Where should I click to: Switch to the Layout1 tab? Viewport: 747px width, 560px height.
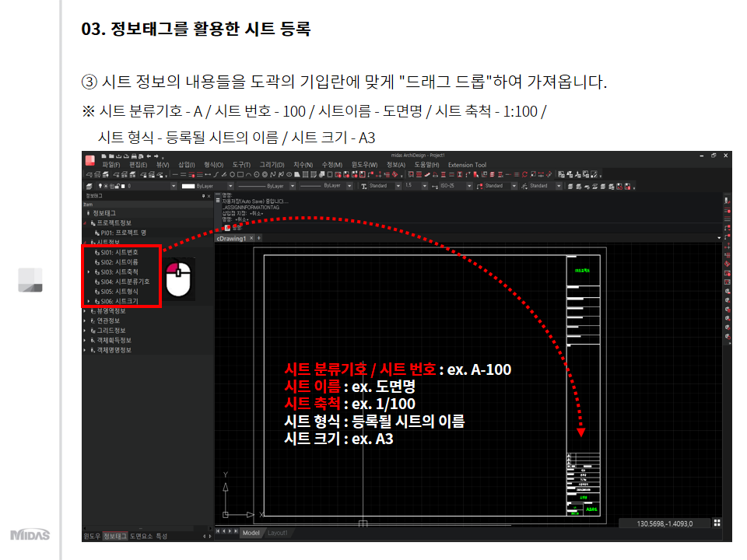[278, 533]
